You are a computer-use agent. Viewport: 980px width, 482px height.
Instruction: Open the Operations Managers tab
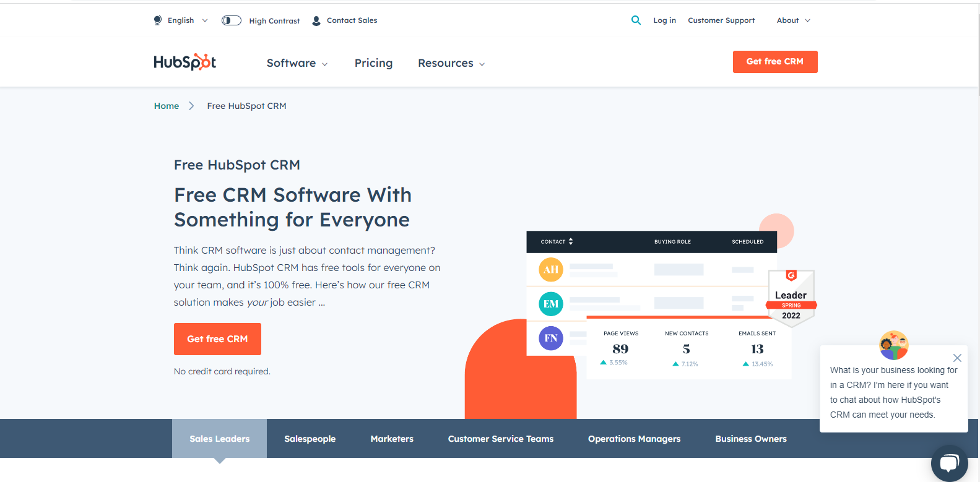tap(634, 439)
